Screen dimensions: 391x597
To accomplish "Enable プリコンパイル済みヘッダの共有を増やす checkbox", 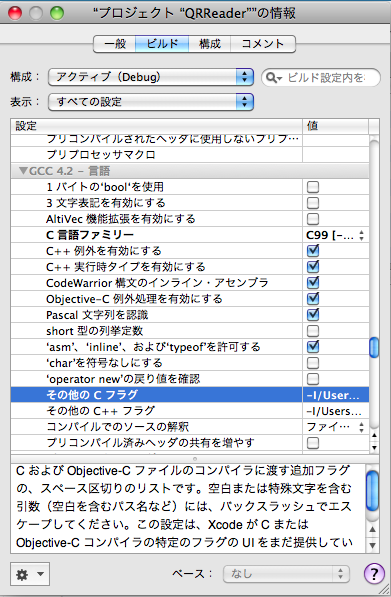I will coord(313,443).
